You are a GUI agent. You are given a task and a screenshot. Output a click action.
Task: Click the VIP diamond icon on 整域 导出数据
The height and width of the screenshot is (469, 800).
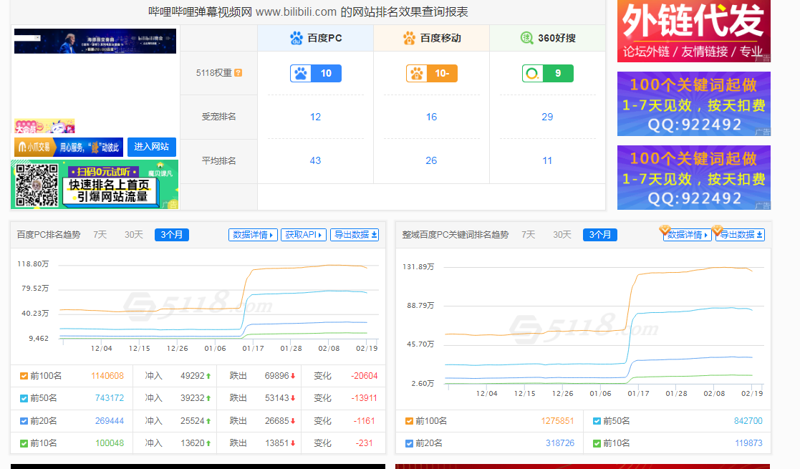pos(717,230)
